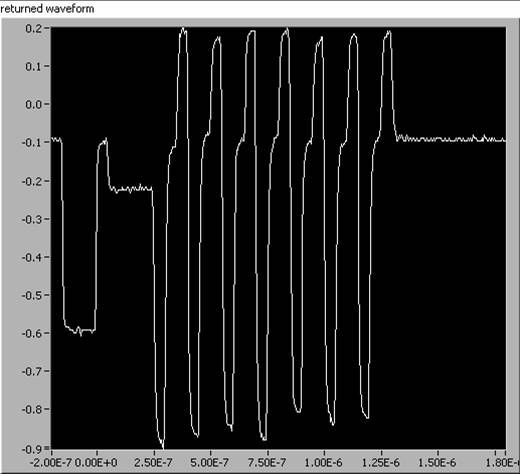Click the 1.25E-6 x-axis marker
This screenshot has height=474, width=520.
coord(380,463)
